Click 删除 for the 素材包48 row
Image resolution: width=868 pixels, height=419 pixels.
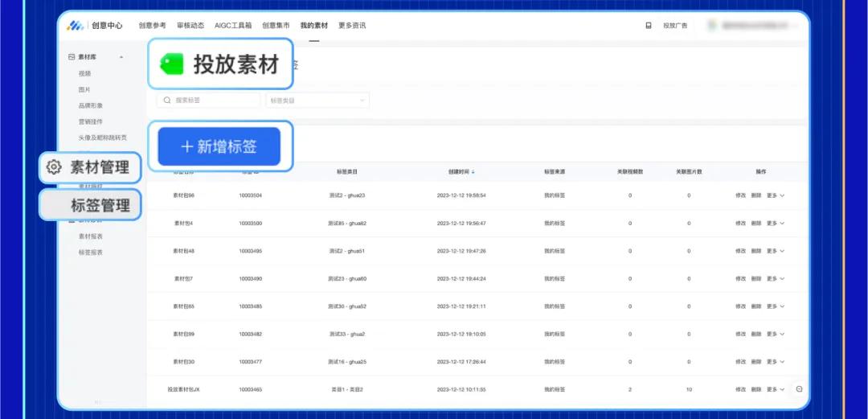tap(756, 251)
